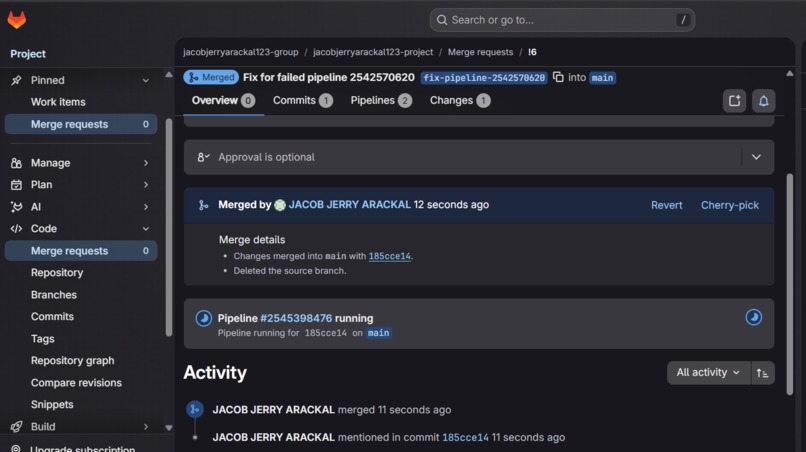Click merge icon in Merged by row
Viewport: 806px width, 452px height.
pos(204,205)
